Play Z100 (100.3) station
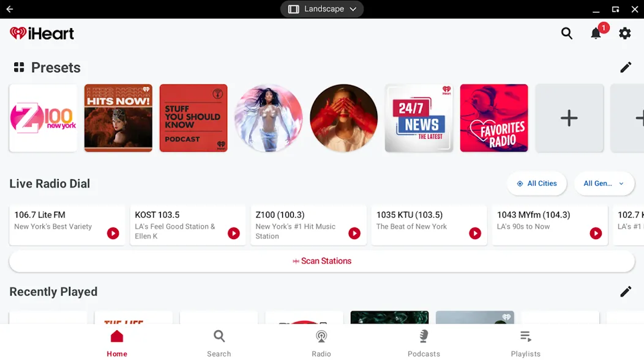 tap(354, 233)
